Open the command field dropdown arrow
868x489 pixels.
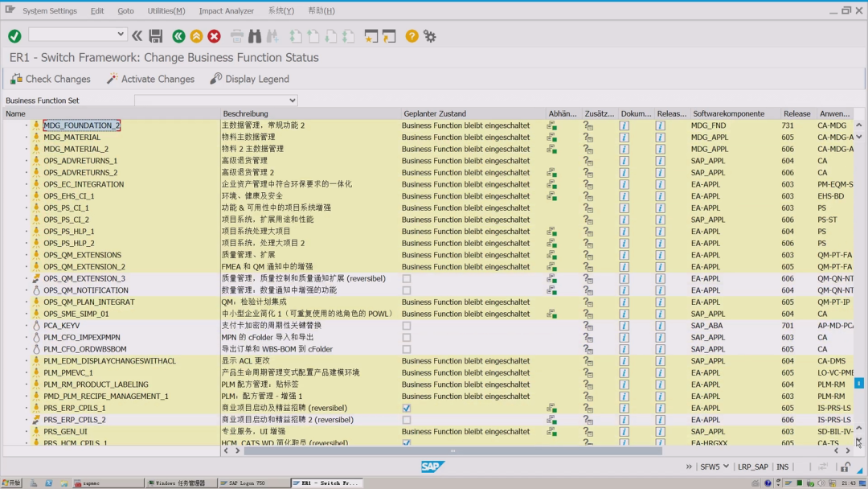point(120,34)
